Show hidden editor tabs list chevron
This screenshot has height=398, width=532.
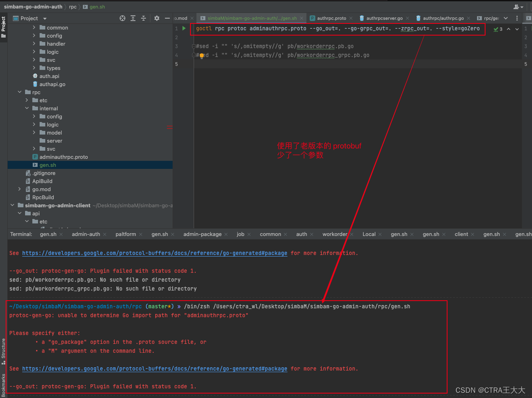[506, 18]
